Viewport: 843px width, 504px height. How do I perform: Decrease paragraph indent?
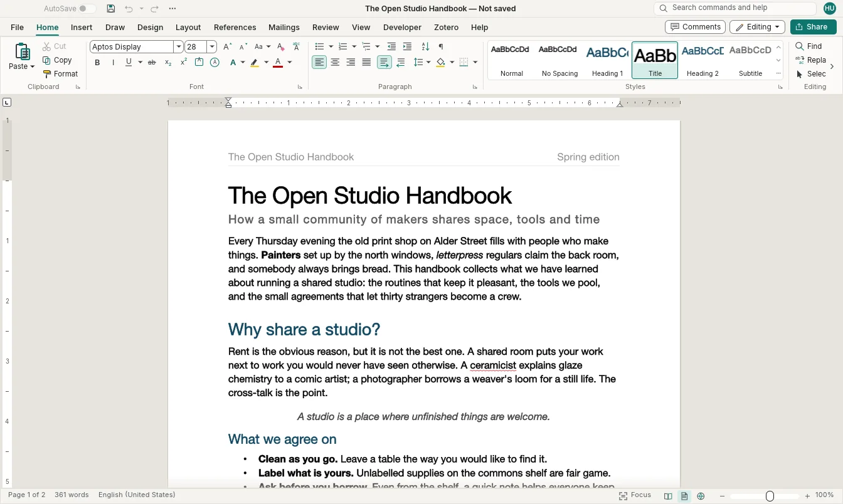pyautogui.click(x=391, y=46)
